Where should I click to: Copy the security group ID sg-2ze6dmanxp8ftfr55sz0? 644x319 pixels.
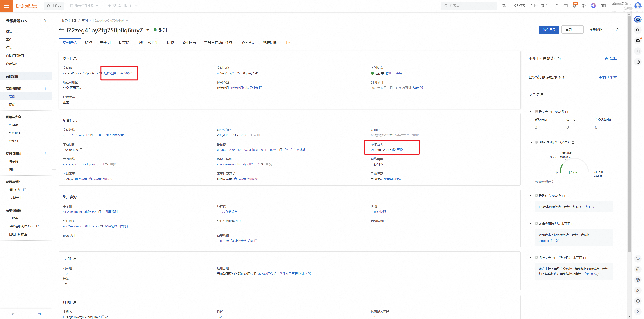pyautogui.click(x=100, y=212)
